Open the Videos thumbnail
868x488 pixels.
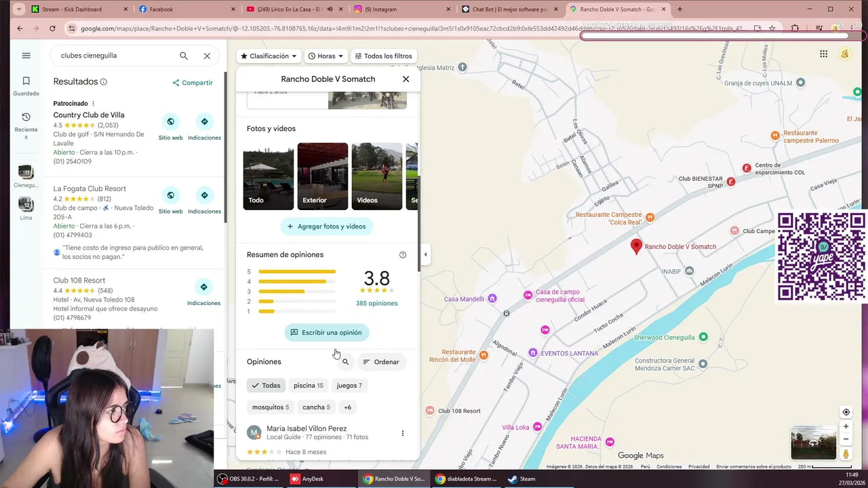(377, 176)
